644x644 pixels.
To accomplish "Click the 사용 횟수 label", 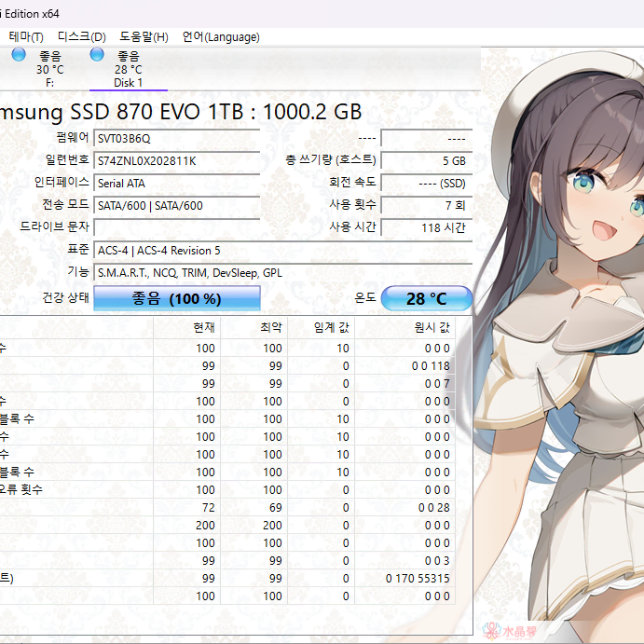I will click(x=352, y=204).
